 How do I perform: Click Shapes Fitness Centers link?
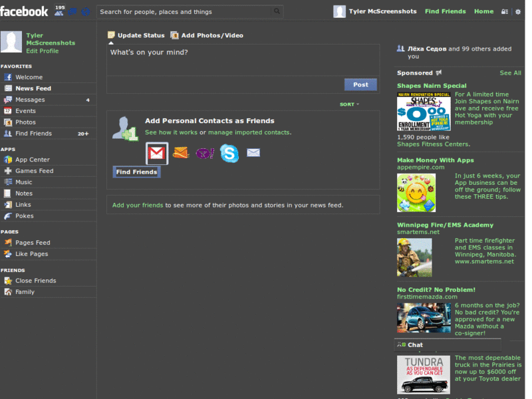[x=433, y=144]
